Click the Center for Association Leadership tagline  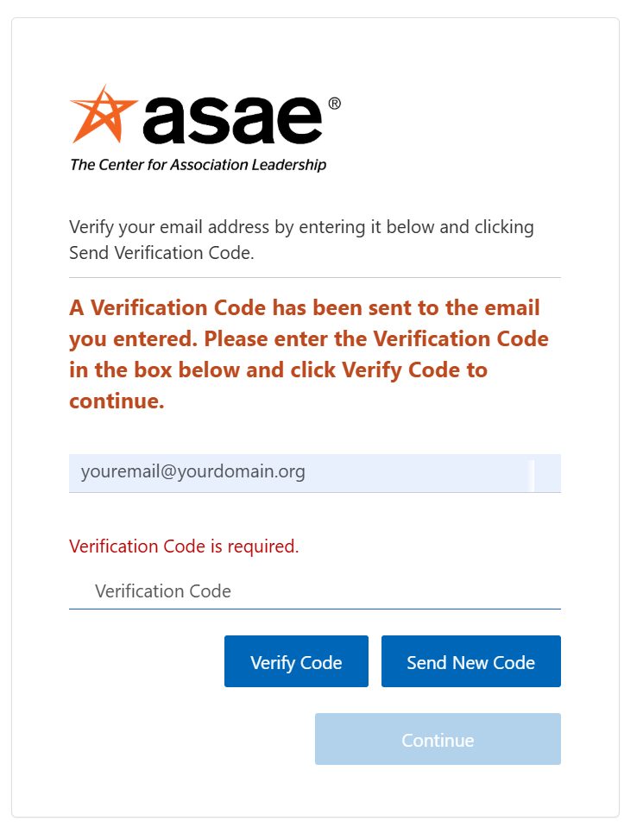pyautogui.click(x=198, y=165)
